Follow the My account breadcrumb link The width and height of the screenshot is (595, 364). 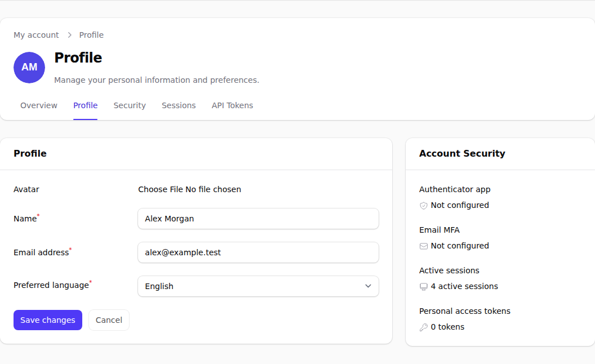37,35
